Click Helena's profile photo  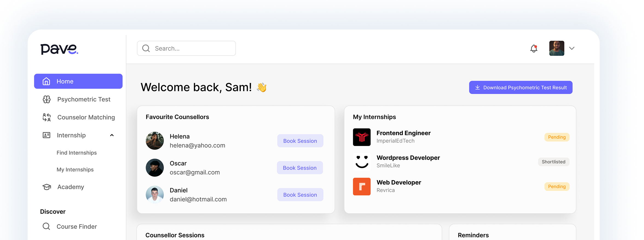(x=155, y=141)
